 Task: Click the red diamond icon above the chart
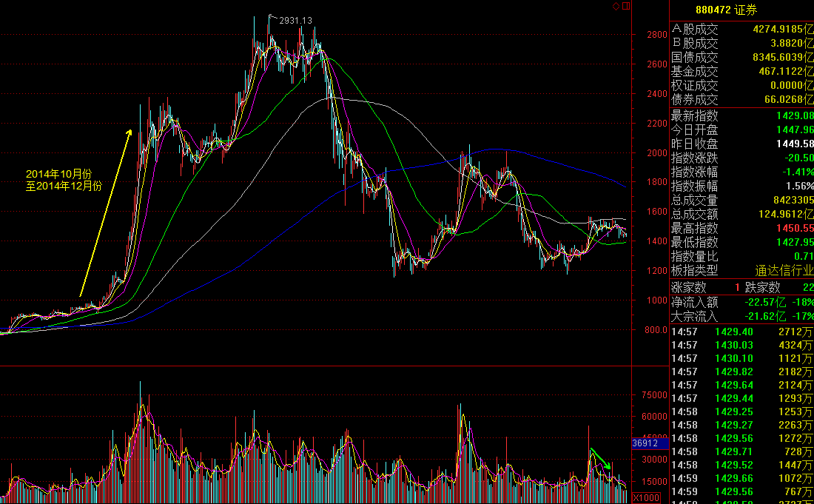point(616,7)
